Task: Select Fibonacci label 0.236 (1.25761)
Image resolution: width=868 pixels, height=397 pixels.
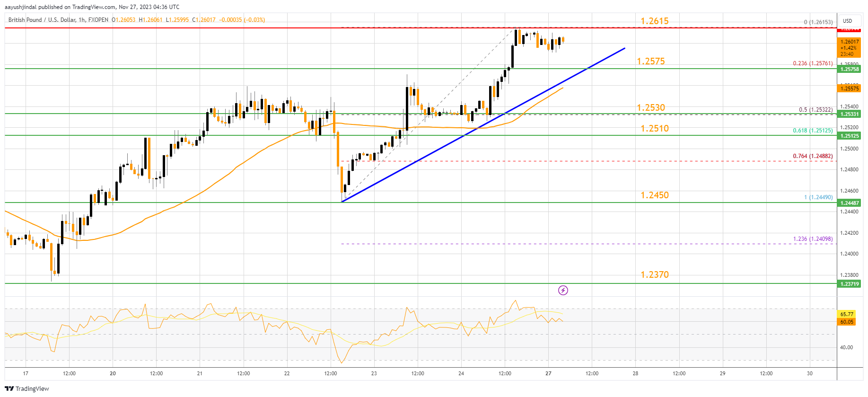Action: coord(813,63)
